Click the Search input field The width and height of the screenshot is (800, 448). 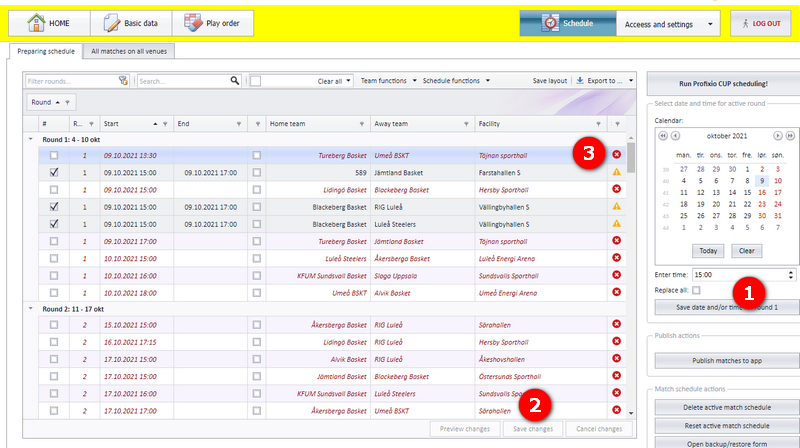click(x=183, y=81)
